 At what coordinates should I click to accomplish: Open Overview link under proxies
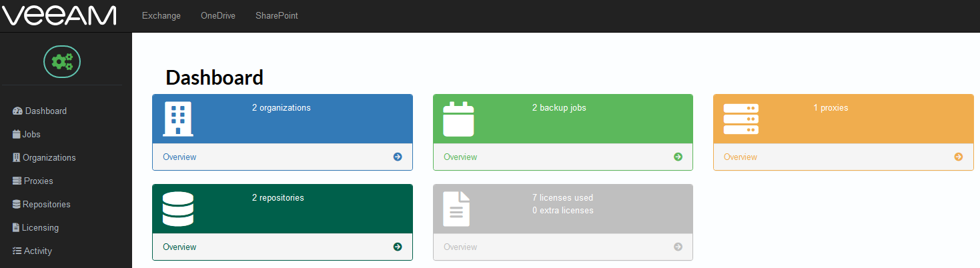(741, 157)
